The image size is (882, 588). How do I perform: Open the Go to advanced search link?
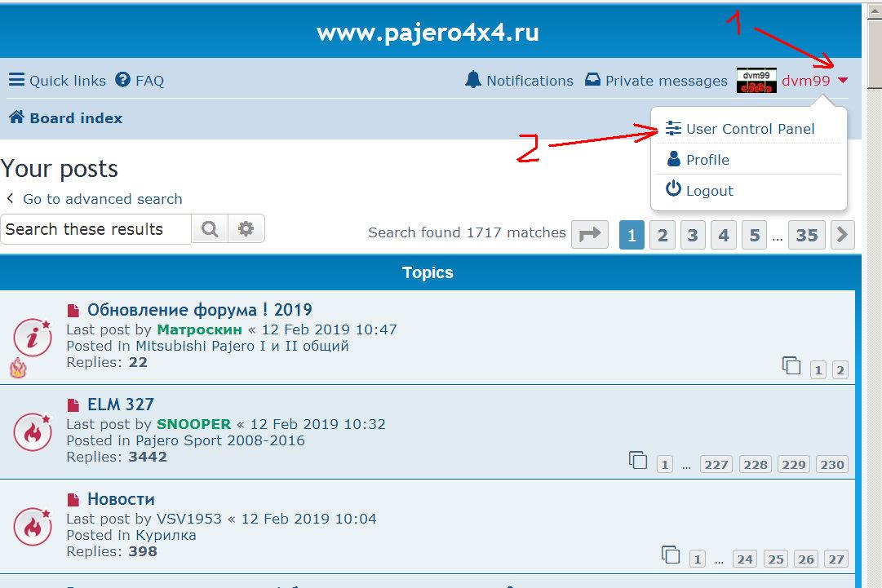coord(102,199)
